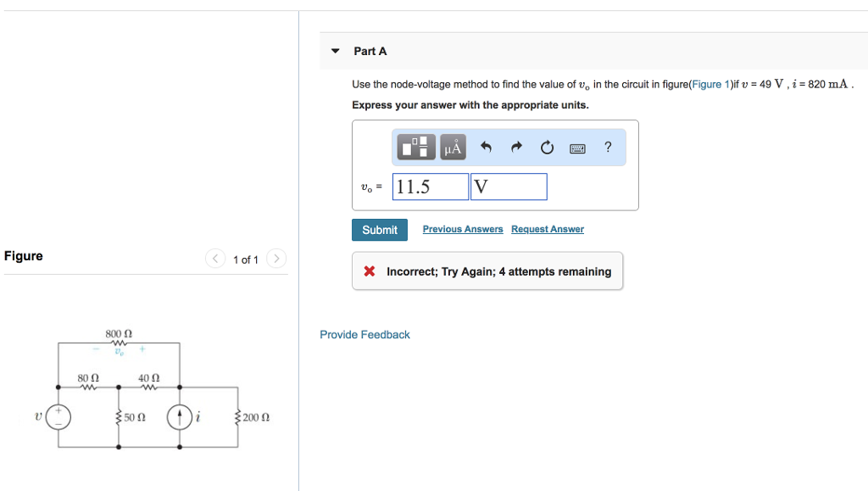868x491 pixels.
Task: Go to previous figure arrow
Action: [214, 259]
